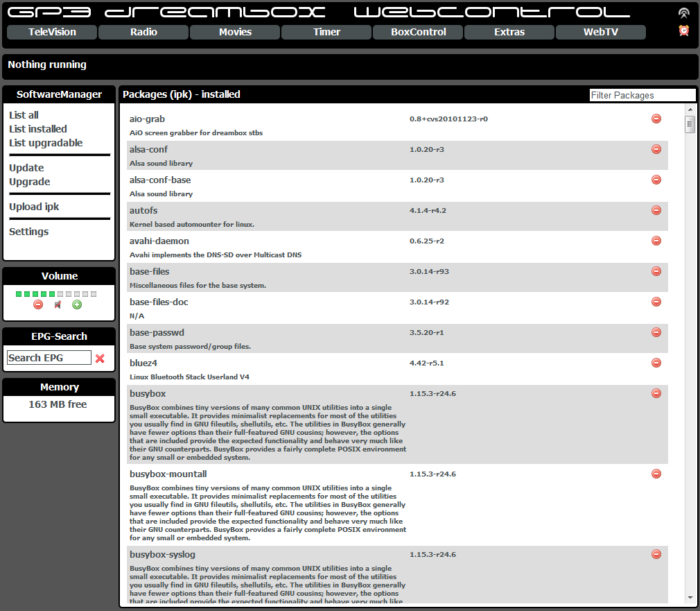Remove the alsa-conf-base package
The width and height of the screenshot is (700, 611).
tap(656, 180)
